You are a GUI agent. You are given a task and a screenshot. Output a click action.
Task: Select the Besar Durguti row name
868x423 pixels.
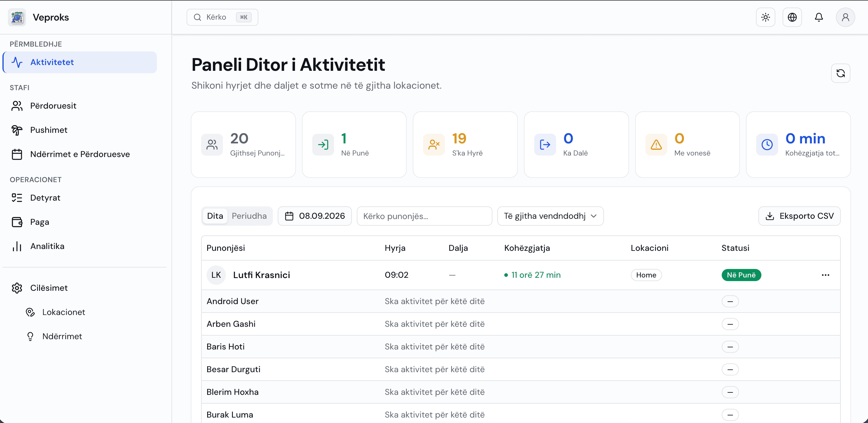(234, 369)
